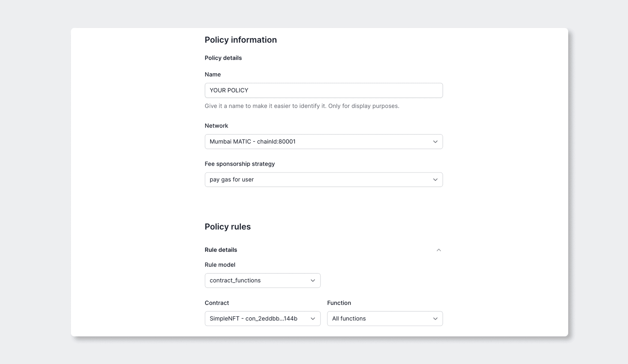Viewport: 628px width, 364px height.
Task: Click the Network field label
Action: coord(216,126)
